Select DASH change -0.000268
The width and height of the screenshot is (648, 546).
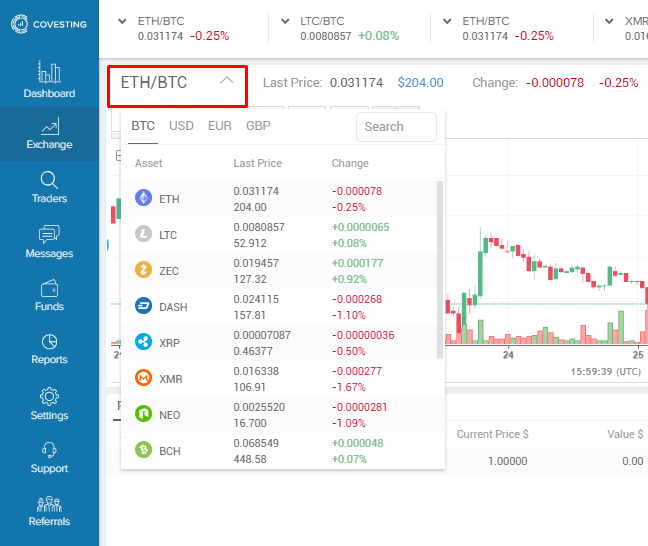[357, 299]
